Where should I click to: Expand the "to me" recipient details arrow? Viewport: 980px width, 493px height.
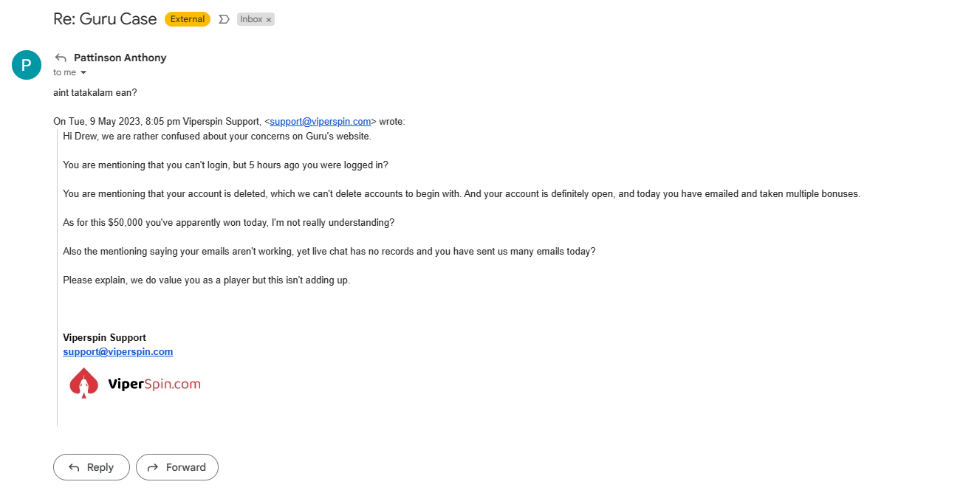point(83,72)
